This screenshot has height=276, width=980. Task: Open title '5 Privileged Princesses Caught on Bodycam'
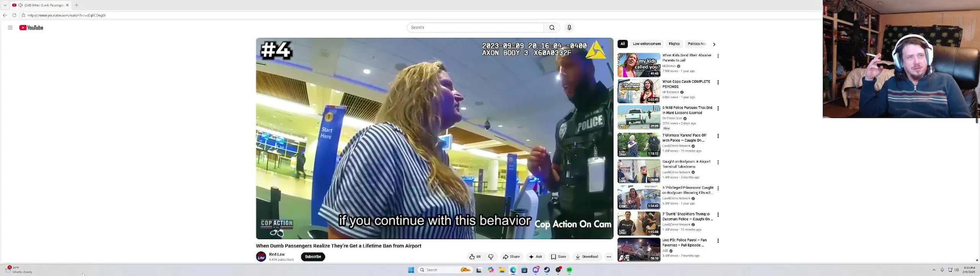point(688,190)
